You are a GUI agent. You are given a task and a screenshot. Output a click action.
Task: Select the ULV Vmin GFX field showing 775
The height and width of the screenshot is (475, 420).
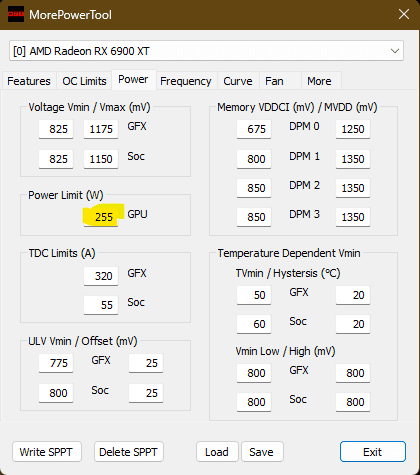tap(56, 363)
